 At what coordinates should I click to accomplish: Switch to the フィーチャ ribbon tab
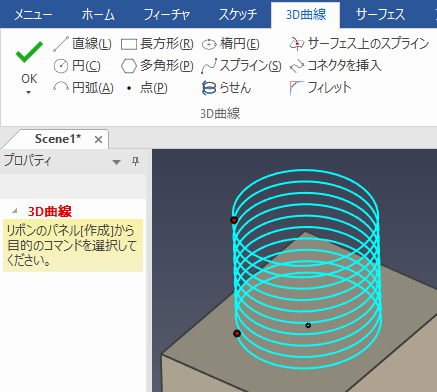(x=167, y=15)
